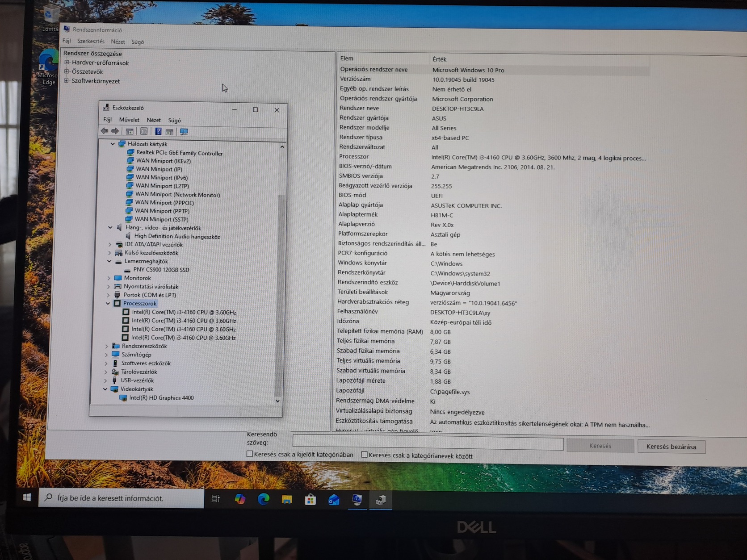Click the WAN Miniport (IKEv2) adapter icon
The width and height of the screenshot is (747, 560).
click(130, 160)
